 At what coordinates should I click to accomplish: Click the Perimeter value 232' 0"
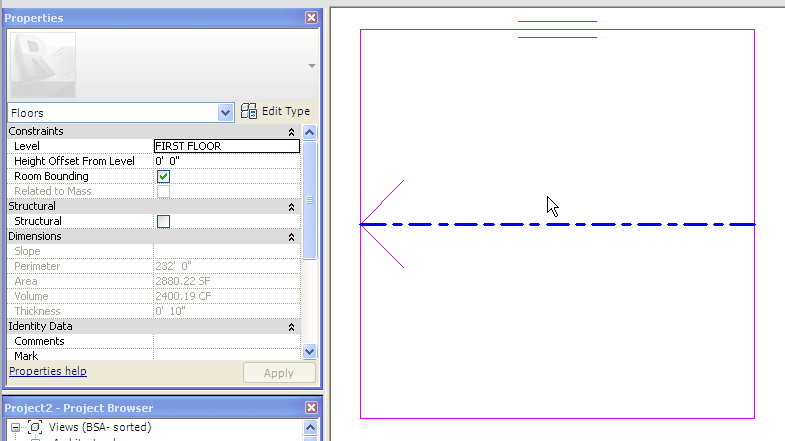pos(173,266)
